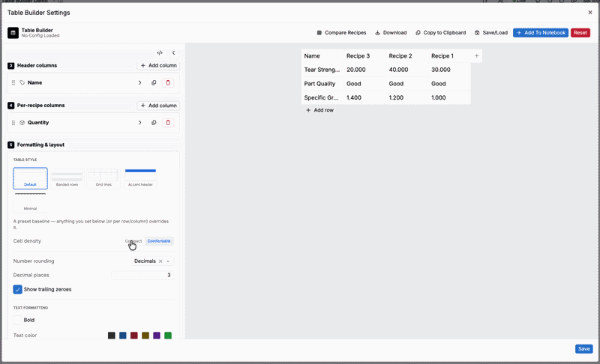Click the Part Quality row name cell
This screenshot has width=600, height=364.
click(x=322, y=84)
